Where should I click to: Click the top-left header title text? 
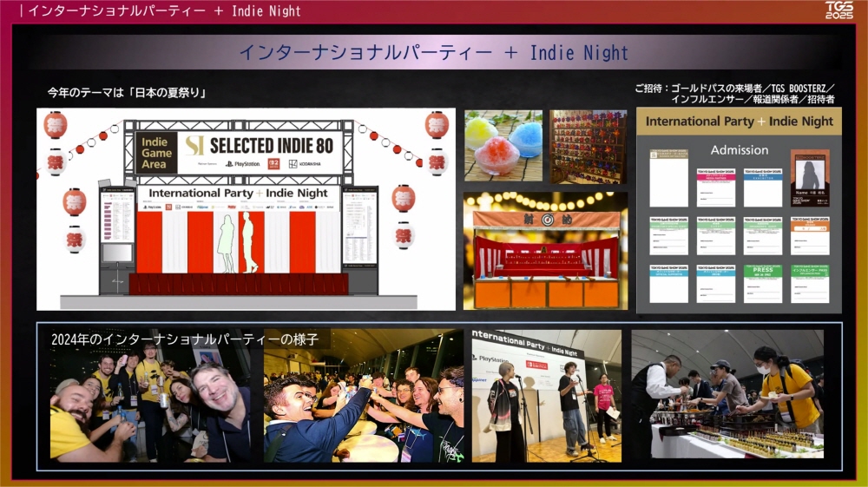pos(164,10)
